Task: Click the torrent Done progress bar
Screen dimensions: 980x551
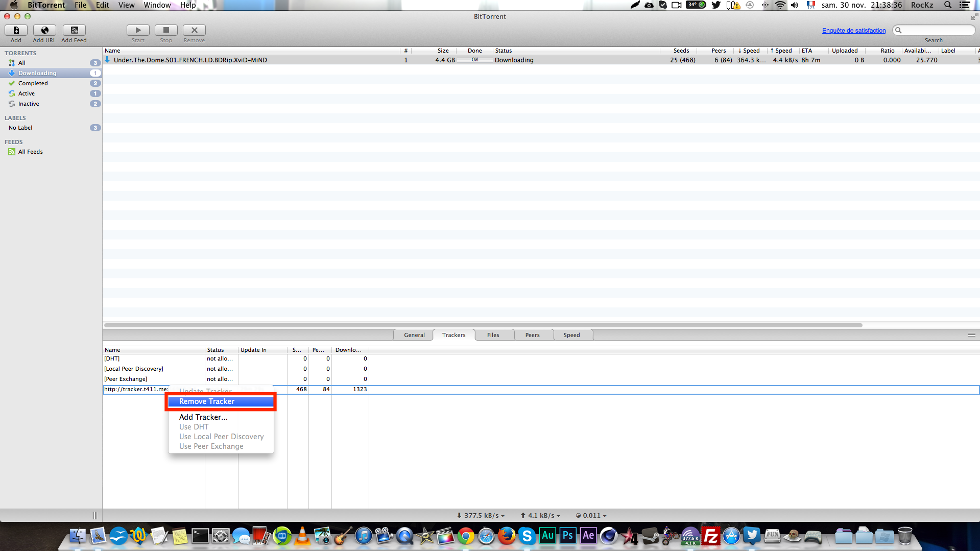Action: point(474,60)
